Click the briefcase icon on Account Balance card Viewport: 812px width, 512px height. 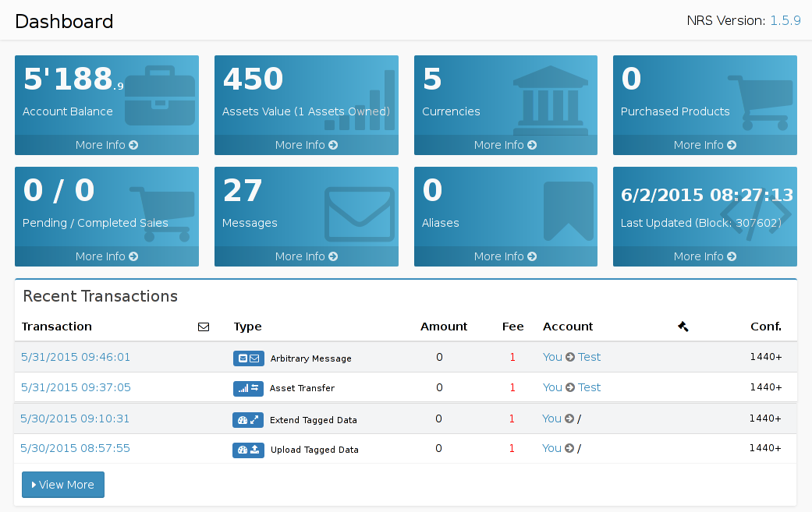pyautogui.click(x=159, y=95)
